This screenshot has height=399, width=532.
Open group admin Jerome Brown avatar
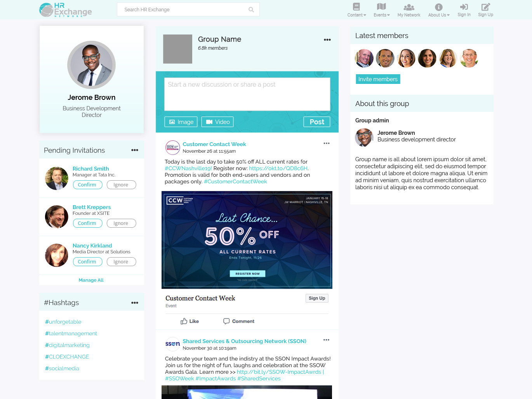pos(364,137)
